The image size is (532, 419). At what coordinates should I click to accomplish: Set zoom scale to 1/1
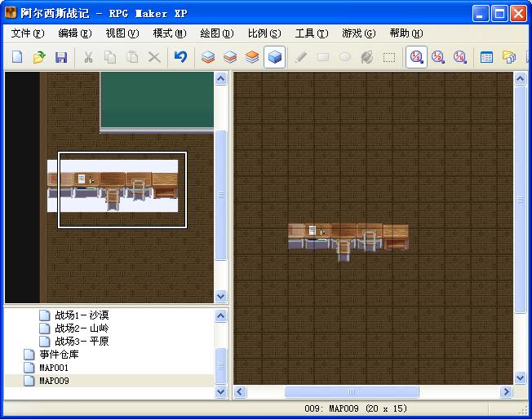click(416, 57)
